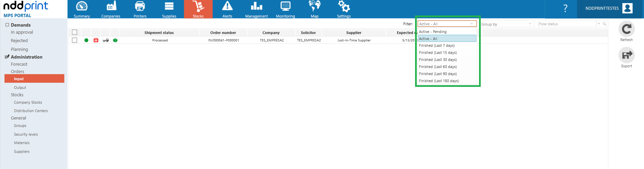Open the help question mark

pos(565,8)
